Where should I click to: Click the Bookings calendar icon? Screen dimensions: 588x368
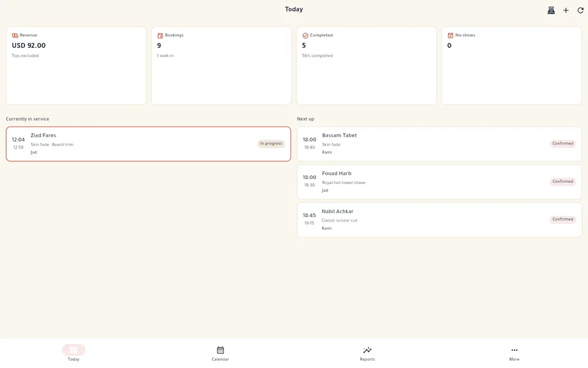[x=160, y=36]
